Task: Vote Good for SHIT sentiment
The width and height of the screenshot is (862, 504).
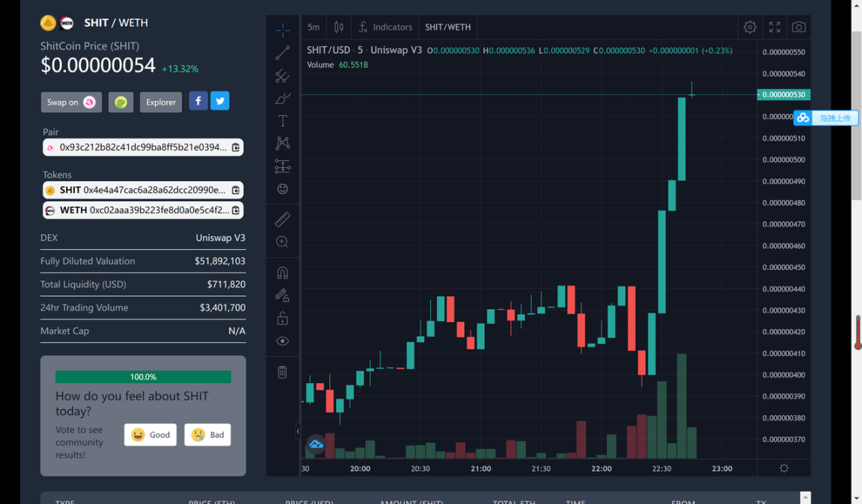Action: pos(150,434)
